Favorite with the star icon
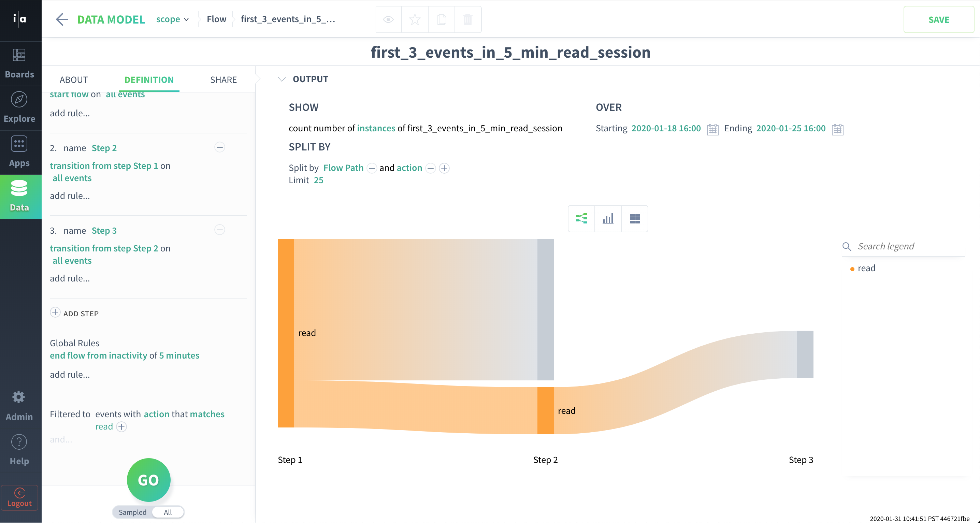Viewport: 980px width, 523px height. tap(415, 19)
